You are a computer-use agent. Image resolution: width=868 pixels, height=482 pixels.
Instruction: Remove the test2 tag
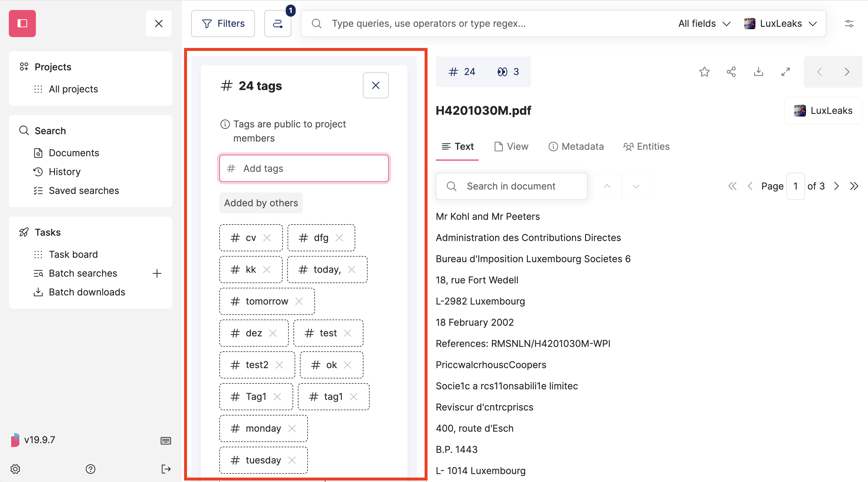[x=279, y=365]
